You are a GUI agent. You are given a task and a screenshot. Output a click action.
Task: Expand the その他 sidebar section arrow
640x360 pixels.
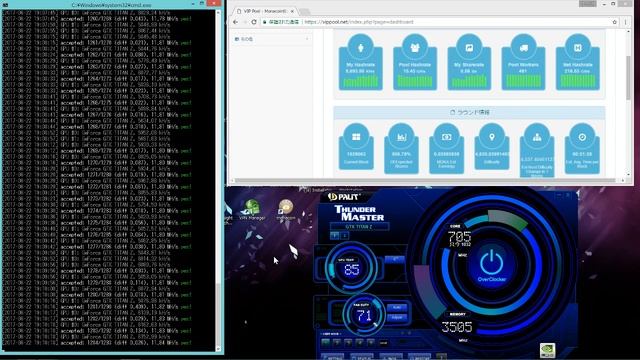(307, 39)
